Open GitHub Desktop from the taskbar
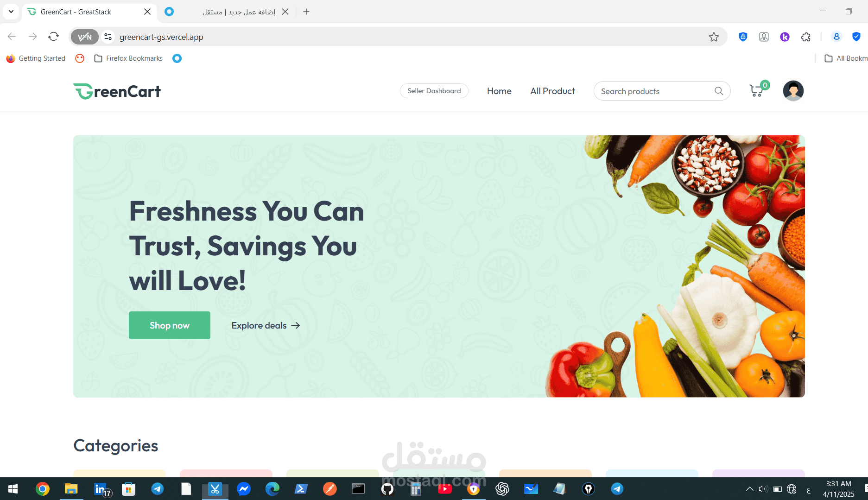 pyautogui.click(x=387, y=489)
